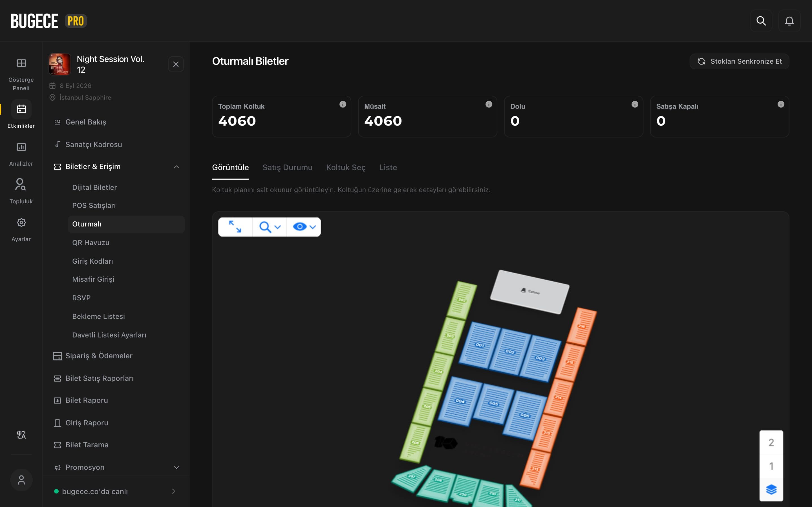Image resolution: width=812 pixels, height=507 pixels.
Task: Open the search icon in the header
Action: [x=761, y=21]
